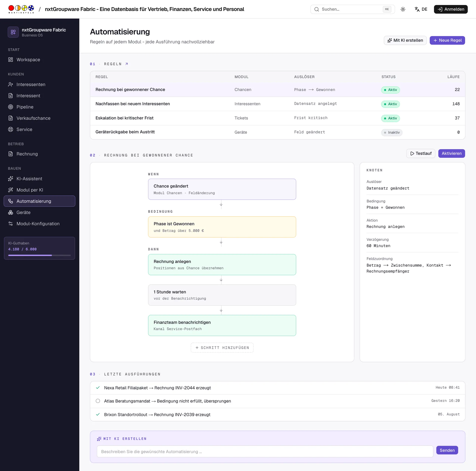Open Modul per KI sidebar item

tap(40, 190)
